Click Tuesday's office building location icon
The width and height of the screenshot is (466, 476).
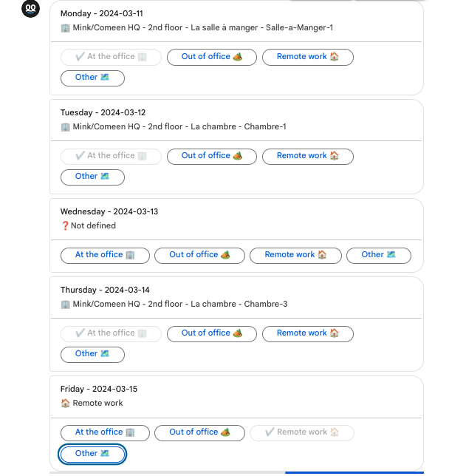(65, 127)
